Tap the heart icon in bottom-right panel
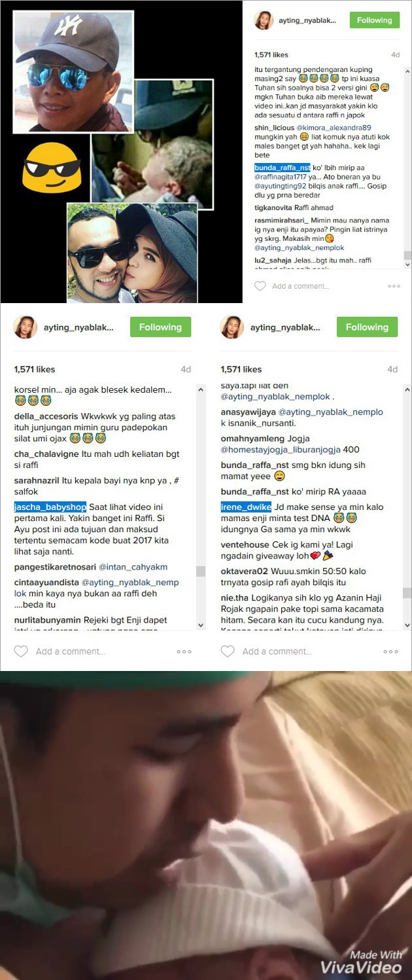Image resolution: width=412 pixels, height=980 pixels. 228,651
